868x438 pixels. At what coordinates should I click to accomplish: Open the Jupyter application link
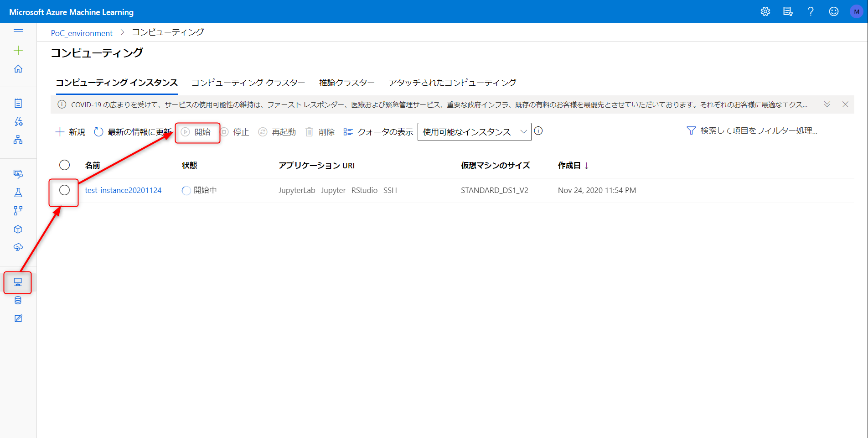click(x=333, y=190)
